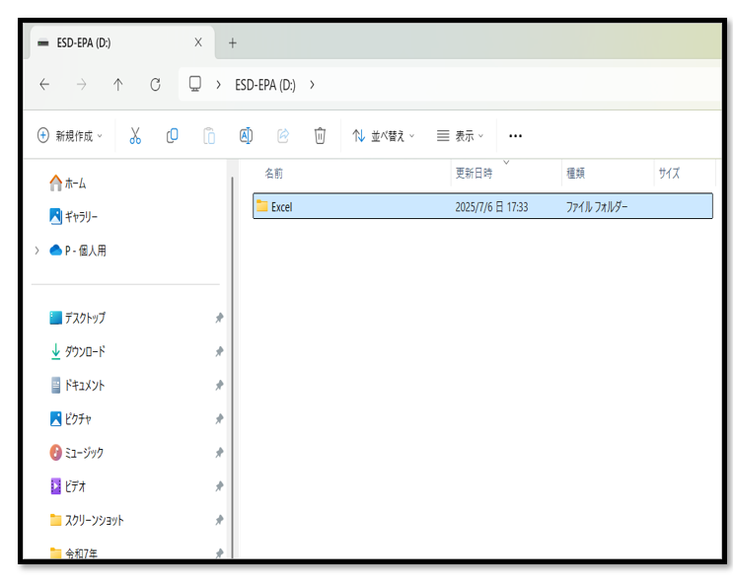Open デスクトップ in the sidebar

click(x=77, y=318)
